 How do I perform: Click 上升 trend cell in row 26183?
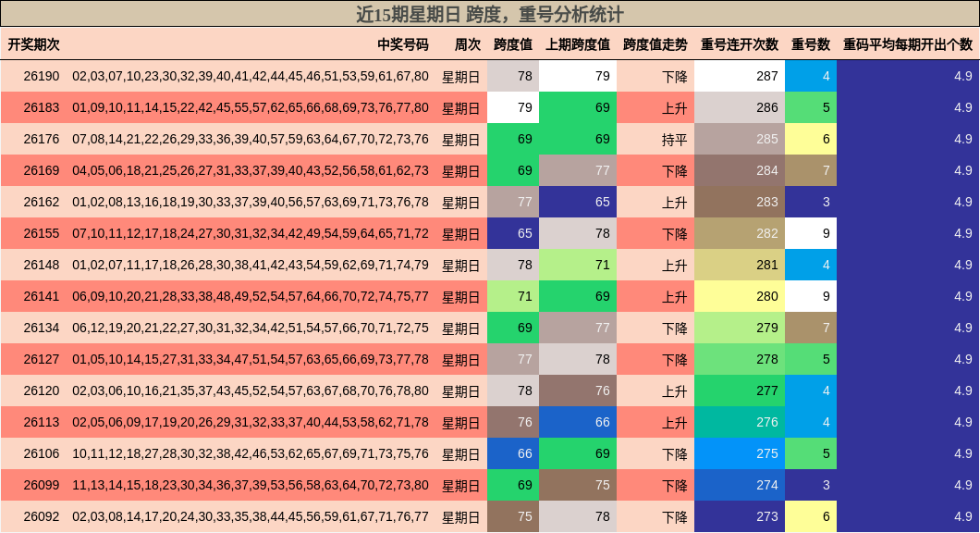655,107
